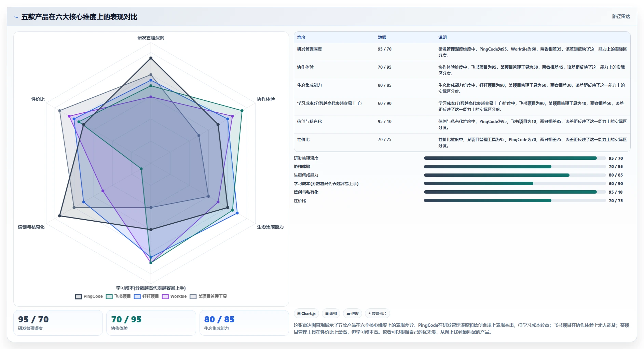Click the 数据 column header
The image size is (644, 349).
(x=382, y=38)
